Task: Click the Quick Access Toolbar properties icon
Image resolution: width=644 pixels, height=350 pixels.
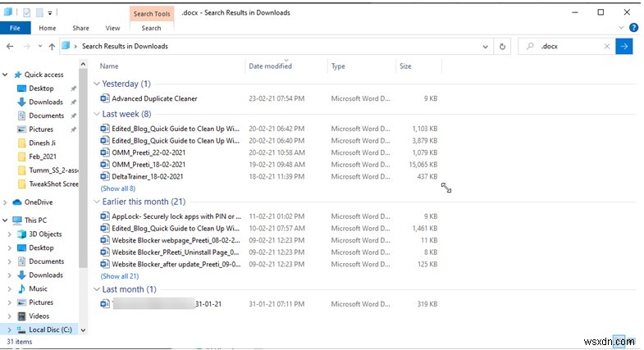Action: click(27, 13)
